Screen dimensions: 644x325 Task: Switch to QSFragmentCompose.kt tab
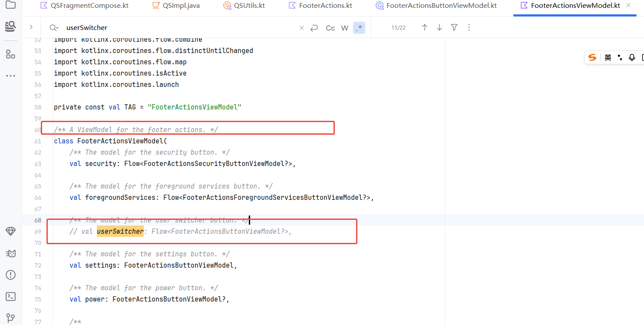click(x=85, y=6)
